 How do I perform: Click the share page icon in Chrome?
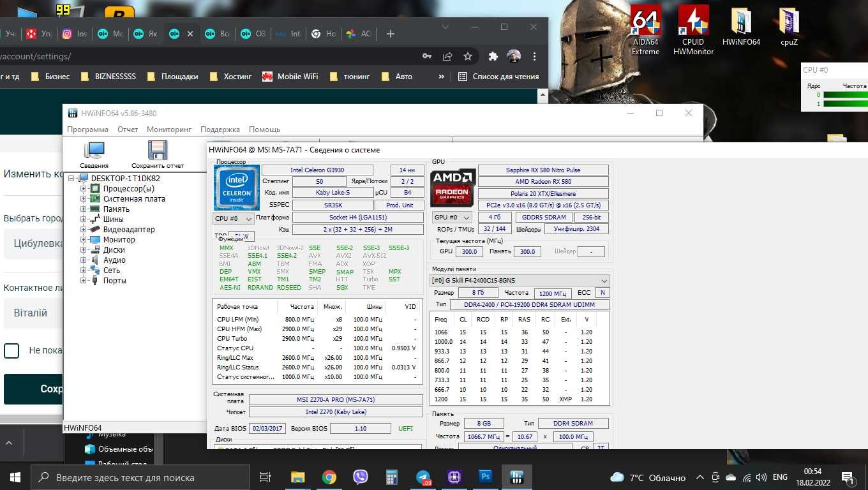click(448, 56)
